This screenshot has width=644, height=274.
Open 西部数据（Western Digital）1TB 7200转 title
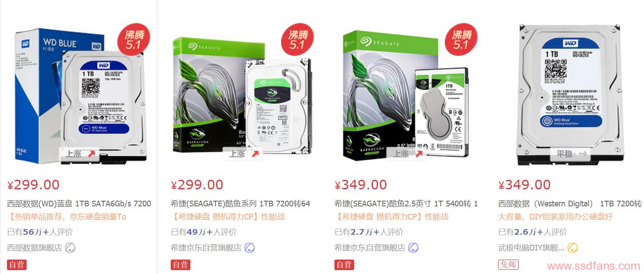pos(570,204)
